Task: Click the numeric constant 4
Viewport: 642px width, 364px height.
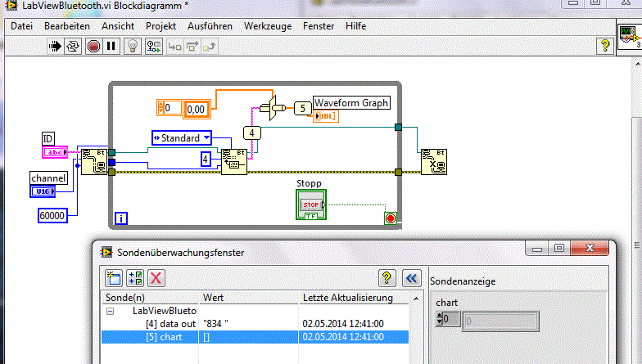Action: point(206,159)
